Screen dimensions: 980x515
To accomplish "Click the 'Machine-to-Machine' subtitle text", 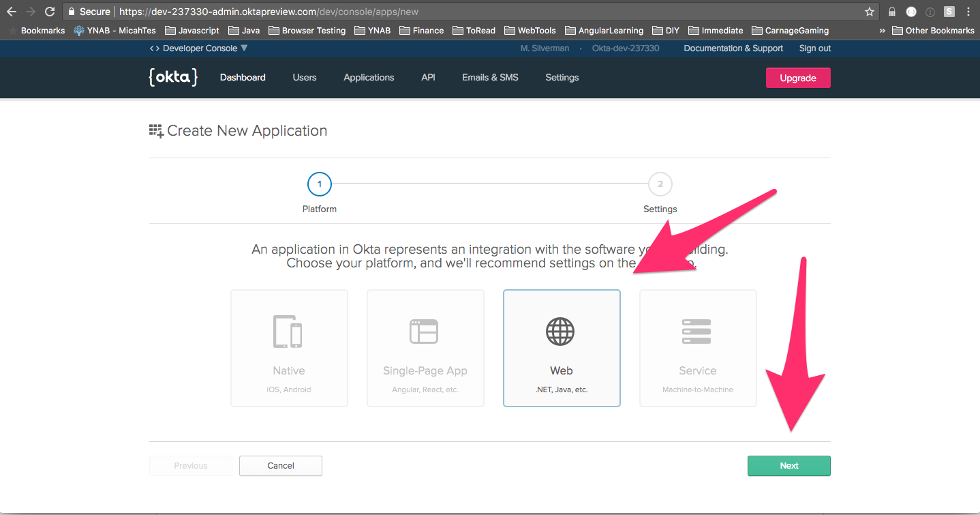I will coord(698,389).
